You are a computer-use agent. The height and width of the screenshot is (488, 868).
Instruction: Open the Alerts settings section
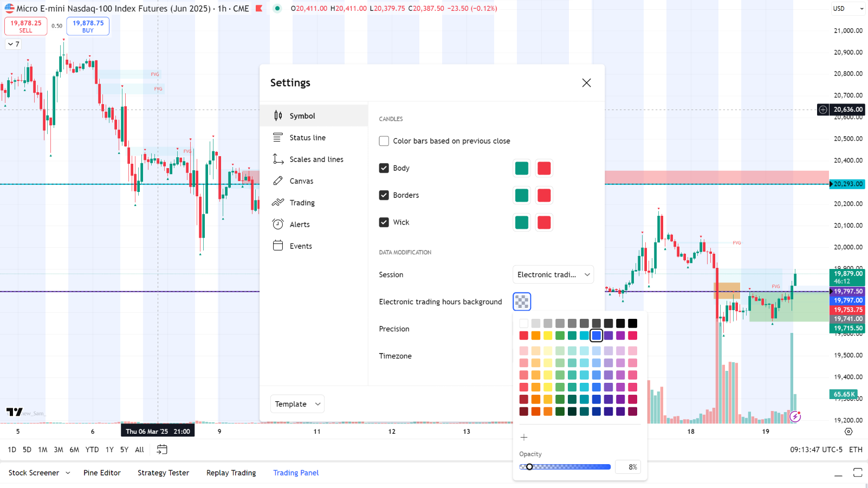[x=300, y=224]
